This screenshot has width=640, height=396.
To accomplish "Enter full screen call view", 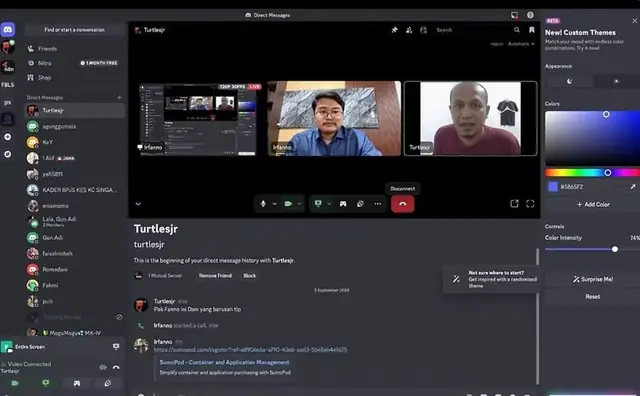I will (x=530, y=203).
